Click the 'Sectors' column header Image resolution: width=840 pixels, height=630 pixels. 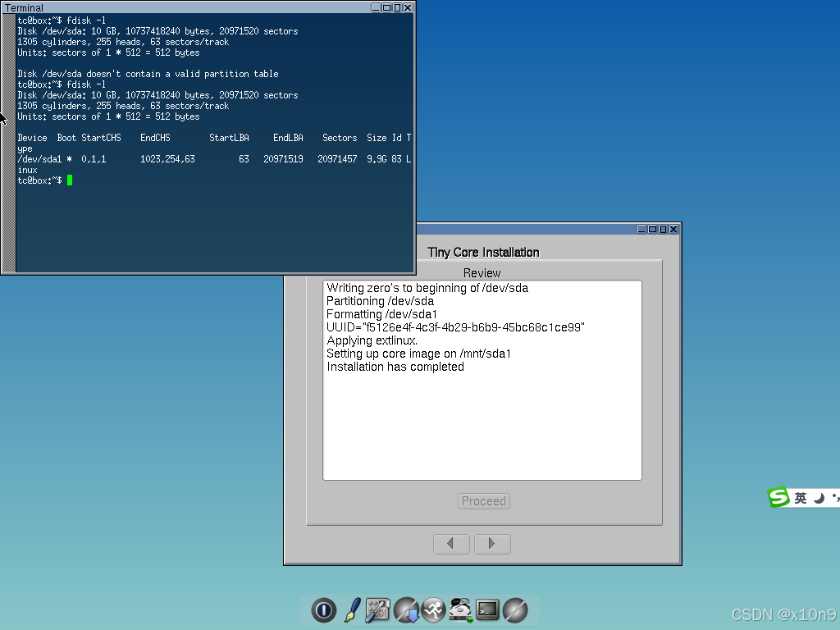pos(340,138)
